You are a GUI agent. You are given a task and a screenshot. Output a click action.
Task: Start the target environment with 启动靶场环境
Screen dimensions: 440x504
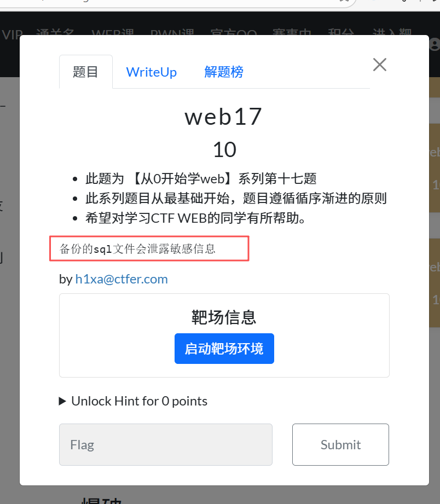pos(224,349)
